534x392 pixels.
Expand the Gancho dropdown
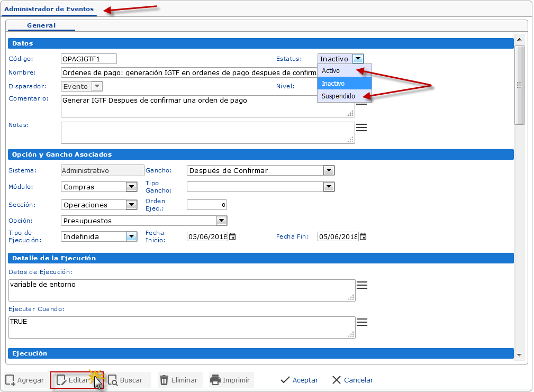point(329,170)
